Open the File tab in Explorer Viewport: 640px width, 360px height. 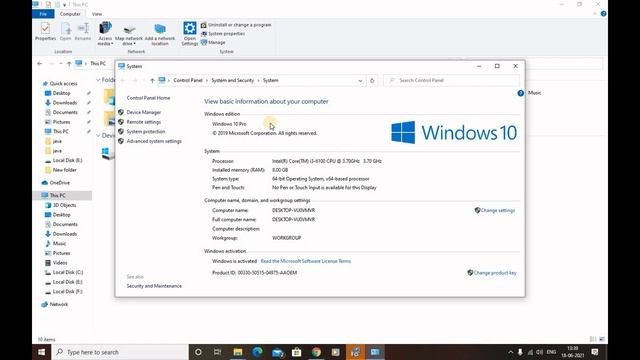pos(43,14)
